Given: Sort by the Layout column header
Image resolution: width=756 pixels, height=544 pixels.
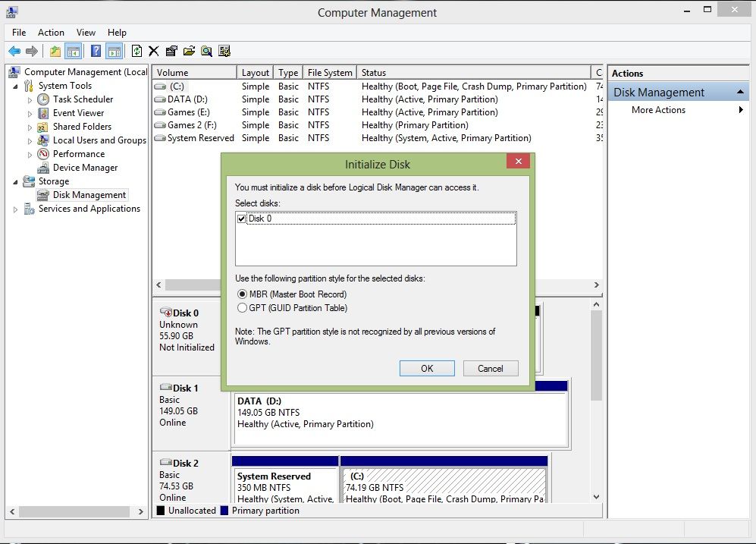Looking at the screenshot, I should click(x=255, y=72).
